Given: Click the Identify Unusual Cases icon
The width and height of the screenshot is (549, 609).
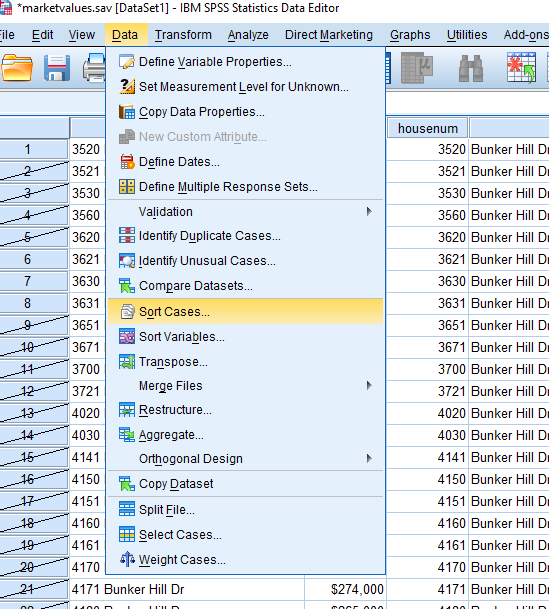Looking at the screenshot, I should pyautogui.click(x=127, y=261).
